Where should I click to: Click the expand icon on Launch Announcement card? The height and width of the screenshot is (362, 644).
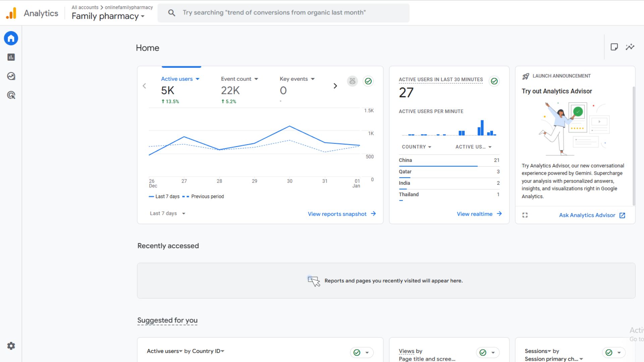[525, 215]
